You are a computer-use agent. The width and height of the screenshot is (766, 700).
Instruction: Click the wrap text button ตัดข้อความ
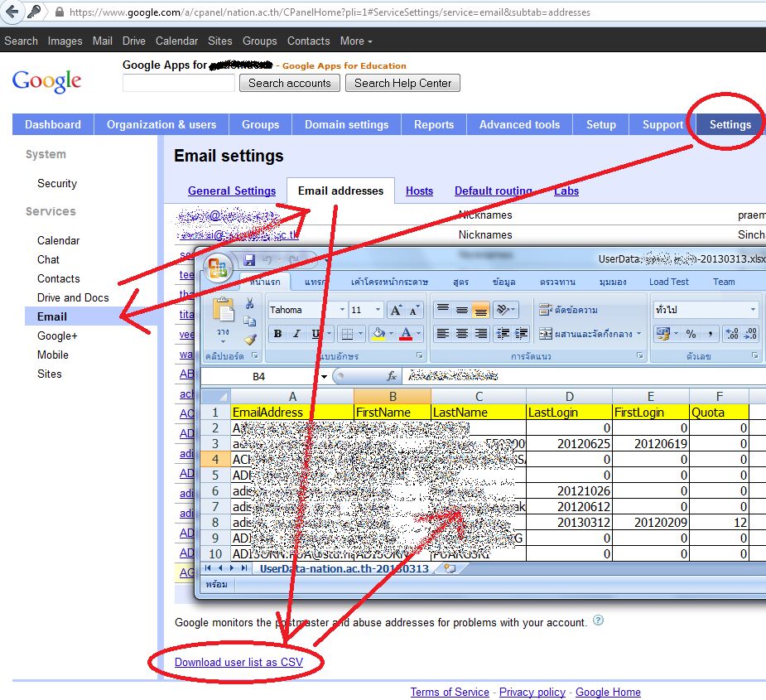click(568, 310)
